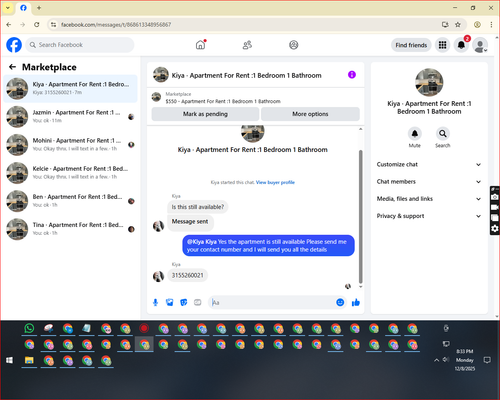
Task: Click the voice clip microphone icon
Action: (x=155, y=302)
